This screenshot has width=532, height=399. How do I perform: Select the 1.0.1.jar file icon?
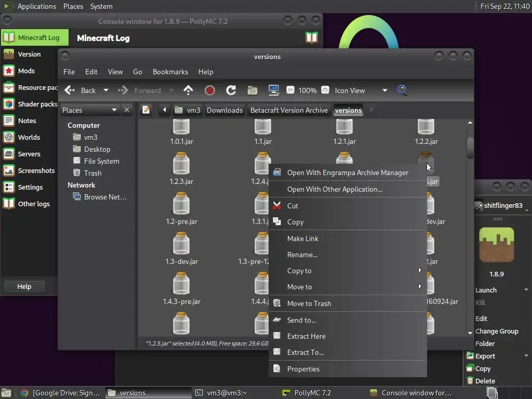(181, 127)
